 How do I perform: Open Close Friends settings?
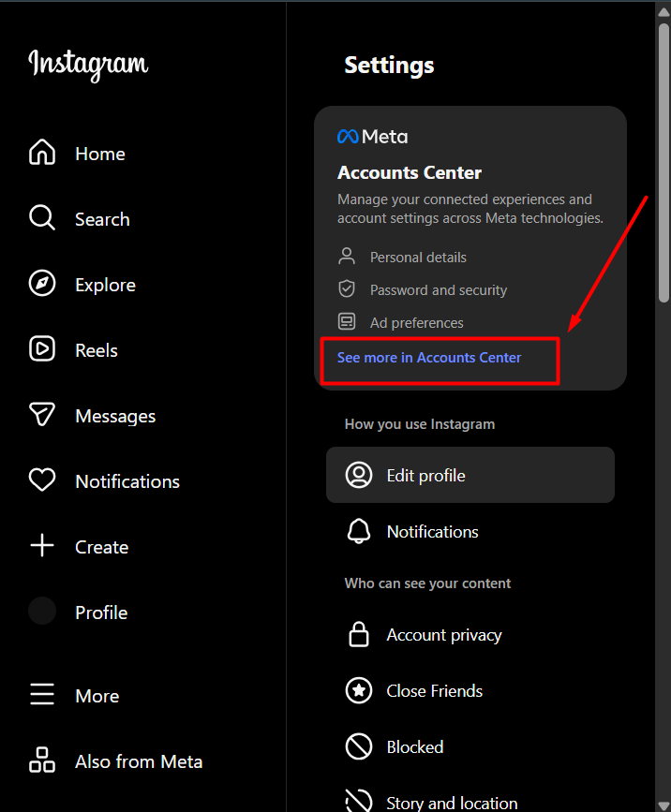[434, 691]
